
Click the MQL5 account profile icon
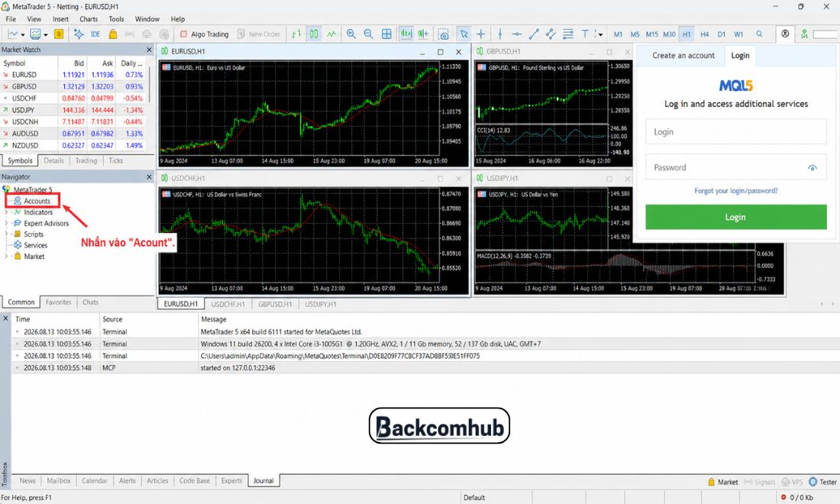[x=785, y=34]
